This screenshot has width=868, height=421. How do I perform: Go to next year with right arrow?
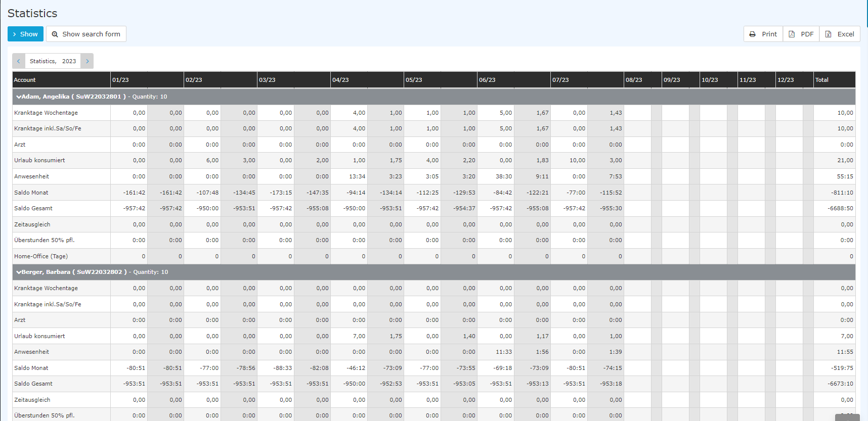[87, 61]
